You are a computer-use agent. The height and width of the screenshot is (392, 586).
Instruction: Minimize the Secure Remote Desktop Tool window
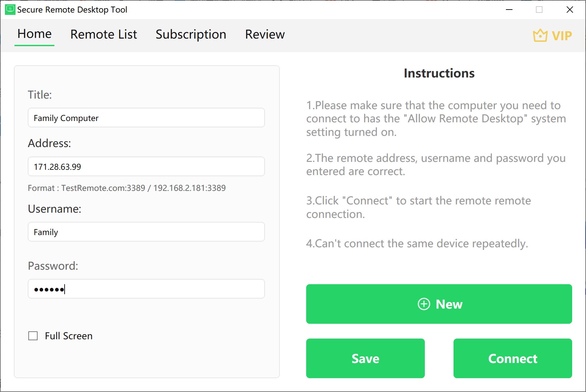point(509,10)
